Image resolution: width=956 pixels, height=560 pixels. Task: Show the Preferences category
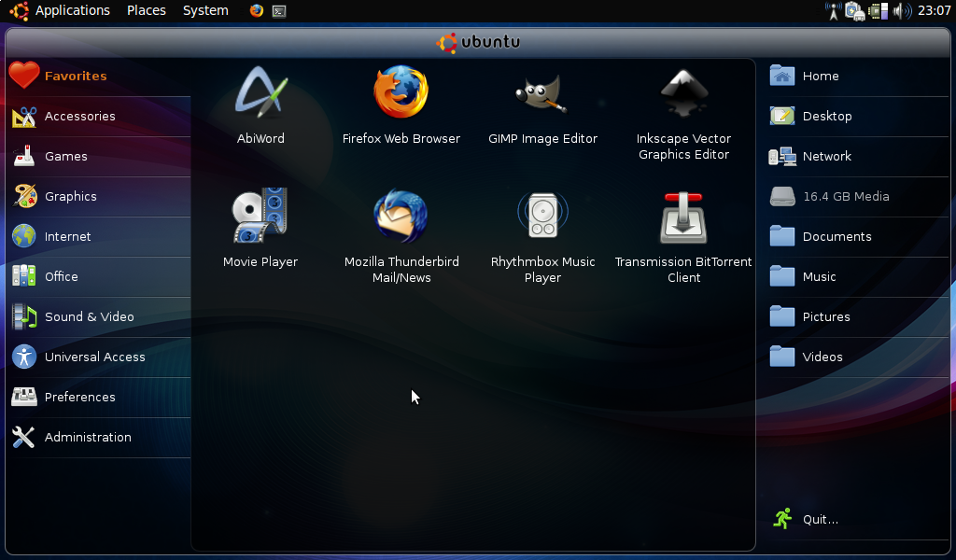click(x=99, y=398)
